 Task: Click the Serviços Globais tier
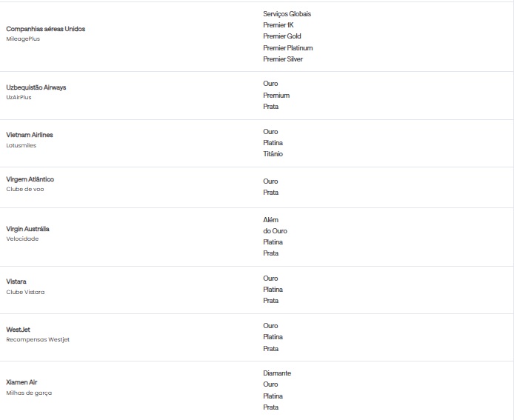coord(287,14)
